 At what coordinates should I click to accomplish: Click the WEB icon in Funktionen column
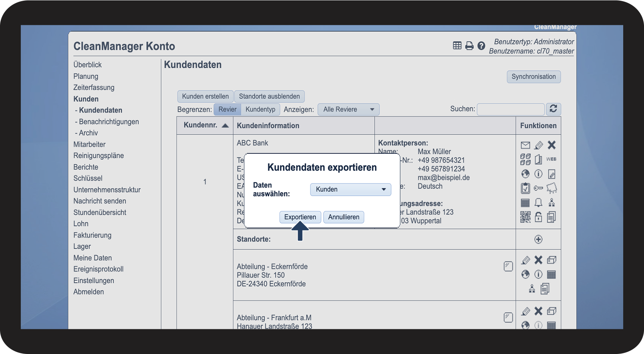click(x=551, y=159)
